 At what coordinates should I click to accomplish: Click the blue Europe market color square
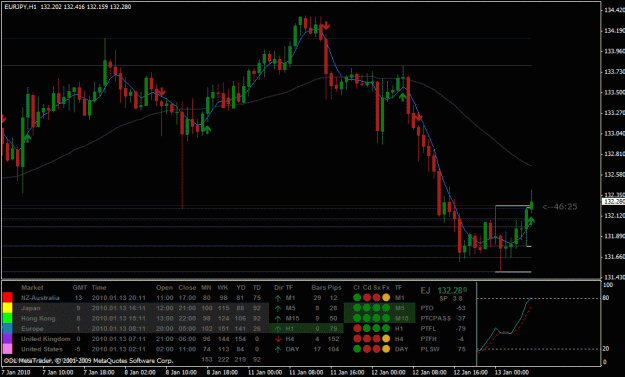coord(8,328)
